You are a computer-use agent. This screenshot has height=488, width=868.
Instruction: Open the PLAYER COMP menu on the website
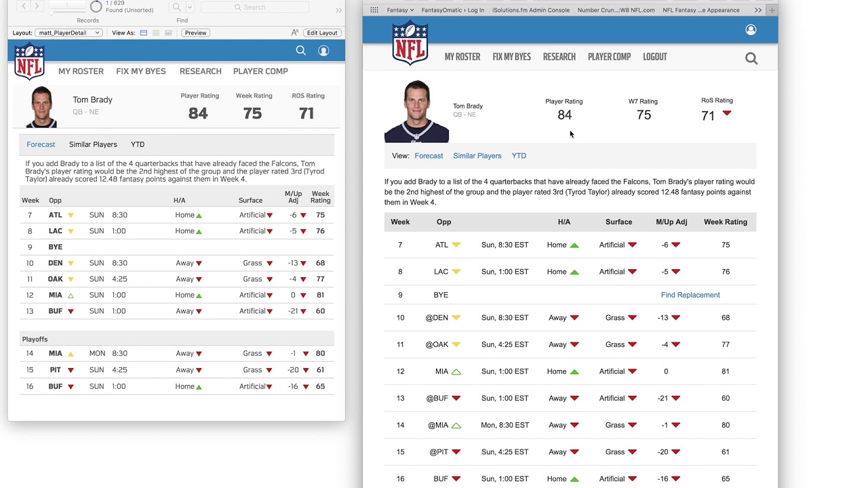[609, 57]
